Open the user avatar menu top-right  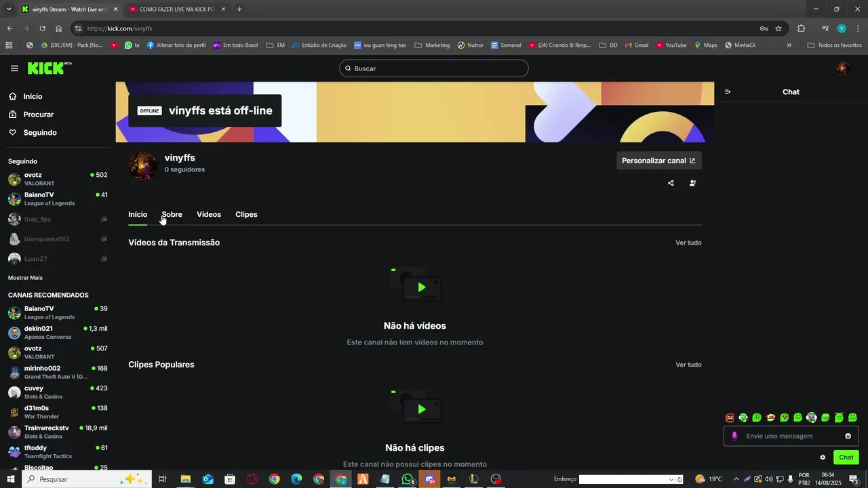point(842,68)
